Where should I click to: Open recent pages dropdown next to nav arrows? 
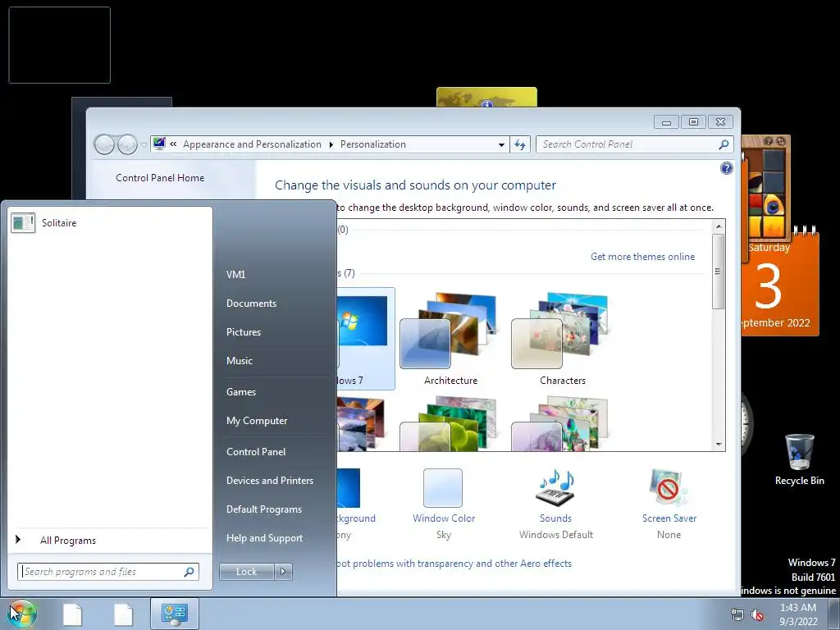[x=144, y=144]
